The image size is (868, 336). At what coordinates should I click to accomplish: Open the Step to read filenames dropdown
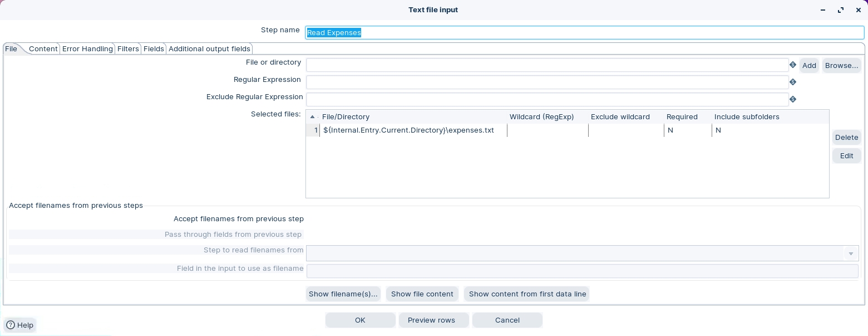pos(850,254)
